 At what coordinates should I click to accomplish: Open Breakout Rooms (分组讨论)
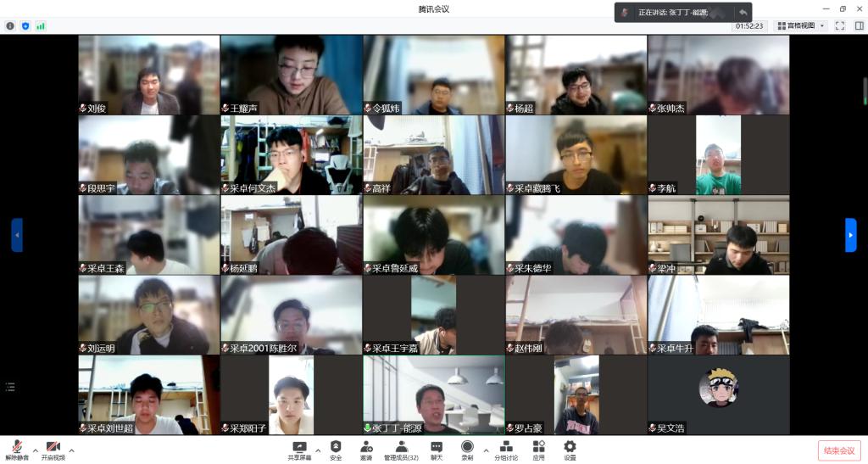click(x=506, y=450)
